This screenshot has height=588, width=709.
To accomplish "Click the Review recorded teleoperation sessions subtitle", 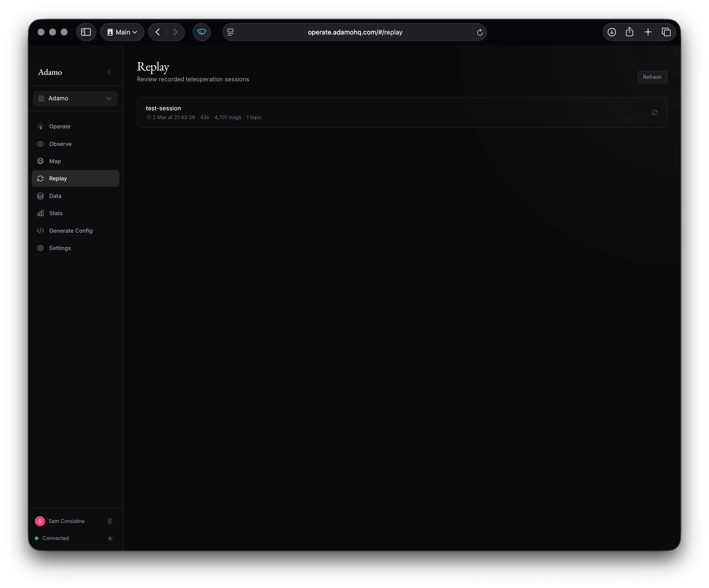I will click(x=193, y=79).
